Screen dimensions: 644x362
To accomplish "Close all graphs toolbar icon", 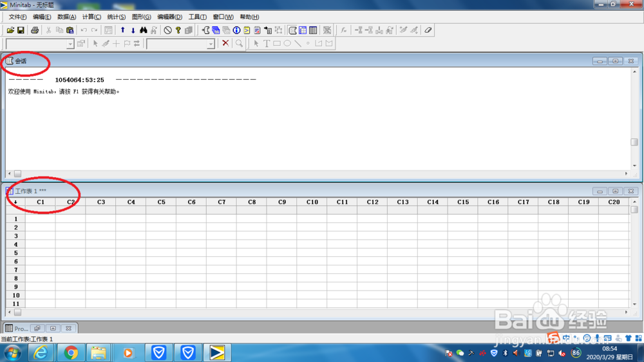I will [327, 30].
